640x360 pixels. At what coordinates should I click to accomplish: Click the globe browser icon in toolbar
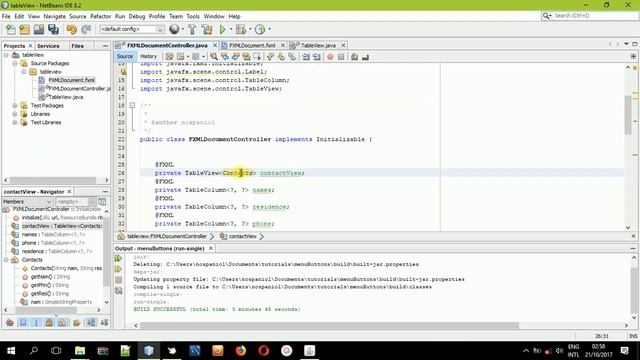tap(174, 29)
